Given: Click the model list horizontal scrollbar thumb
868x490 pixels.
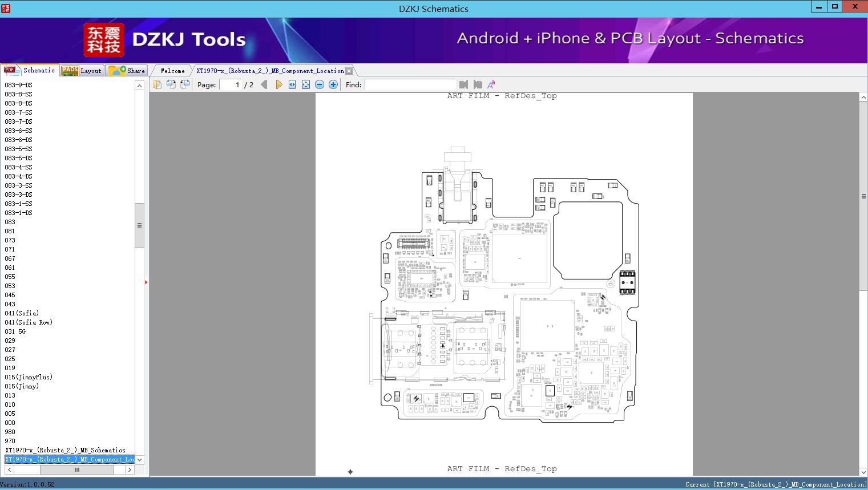Looking at the screenshot, I should (77, 470).
